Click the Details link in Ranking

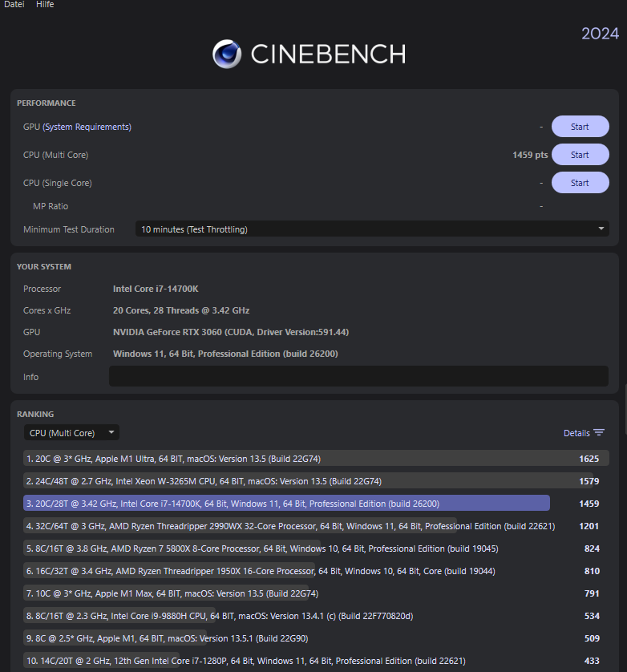[576, 433]
